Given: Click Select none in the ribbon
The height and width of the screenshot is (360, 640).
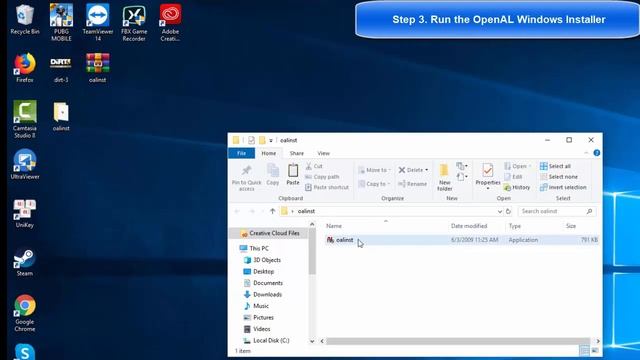Looking at the screenshot, I should point(558,177).
